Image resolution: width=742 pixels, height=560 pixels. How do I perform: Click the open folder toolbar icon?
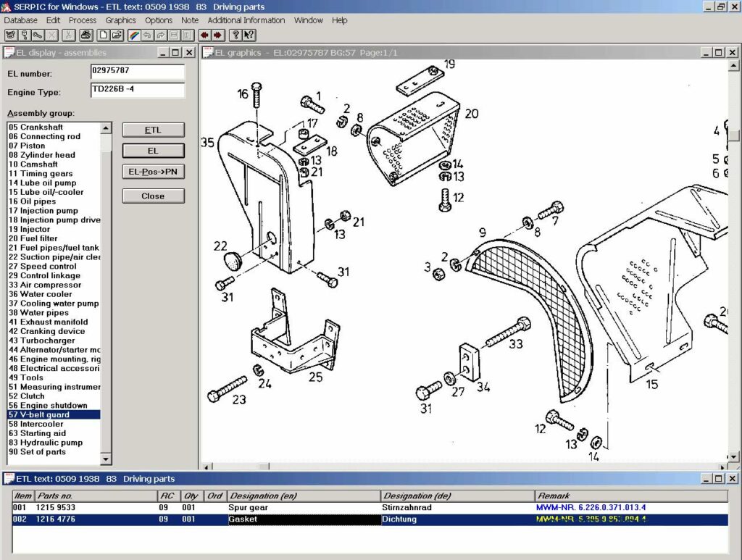click(117, 35)
